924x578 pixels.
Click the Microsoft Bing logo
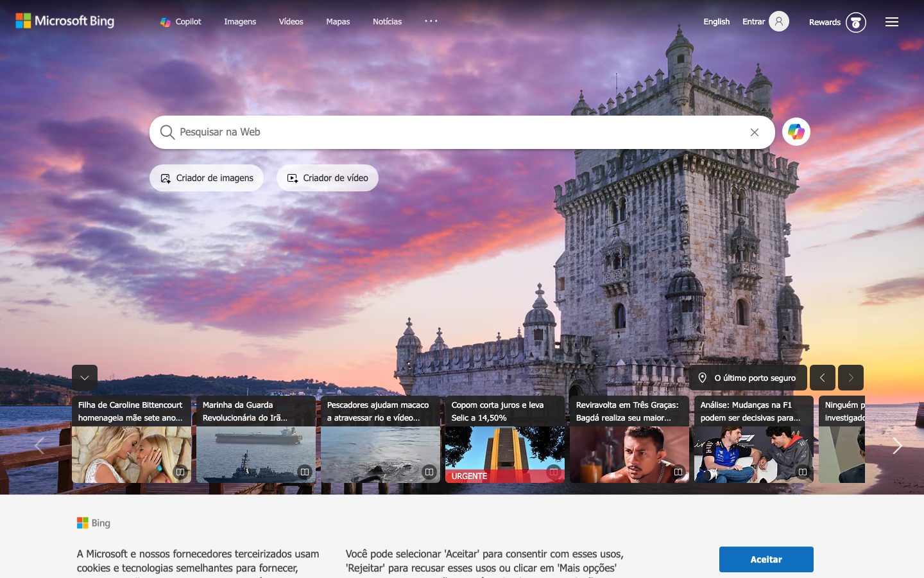pyautogui.click(x=65, y=21)
